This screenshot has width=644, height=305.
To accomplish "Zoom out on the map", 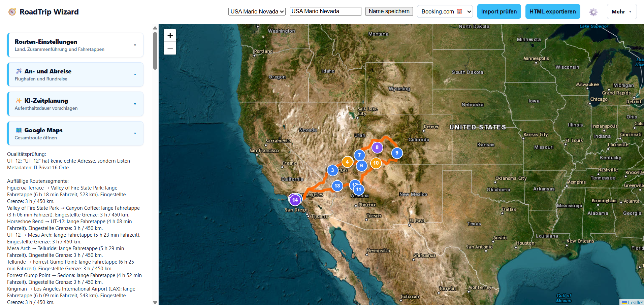I will tap(170, 48).
